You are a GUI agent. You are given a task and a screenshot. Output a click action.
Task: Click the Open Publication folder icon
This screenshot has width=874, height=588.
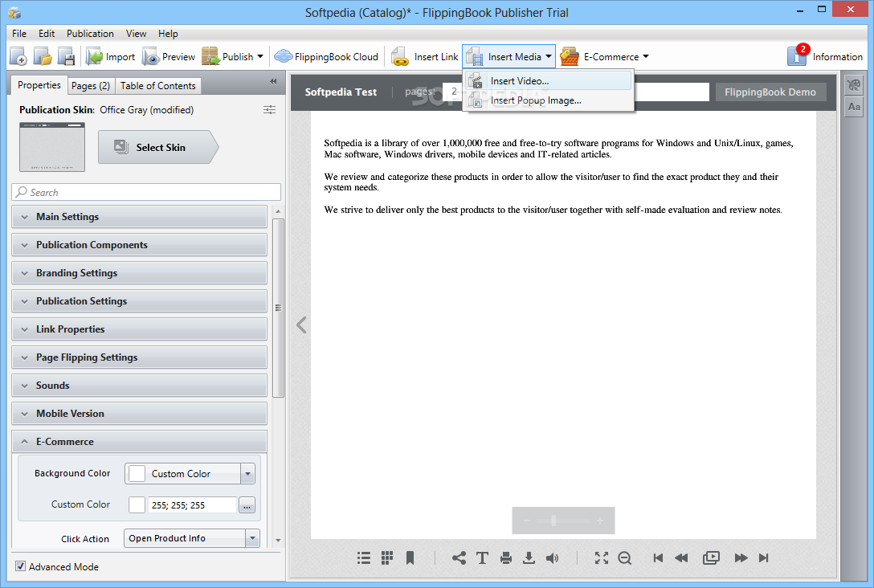(x=43, y=57)
